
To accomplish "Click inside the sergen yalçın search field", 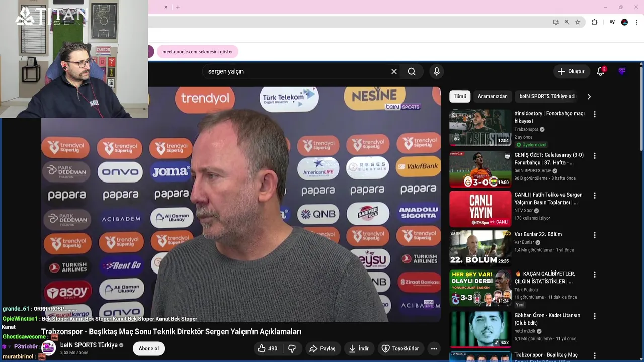I will tap(297, 72).
